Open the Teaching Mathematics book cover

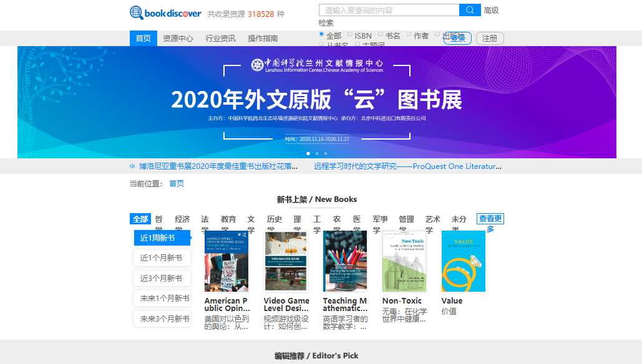[345, 261]
